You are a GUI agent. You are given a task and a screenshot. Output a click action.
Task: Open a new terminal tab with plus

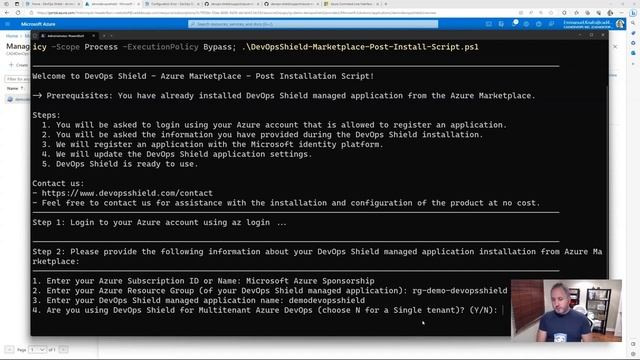click(x=104, y=36)
